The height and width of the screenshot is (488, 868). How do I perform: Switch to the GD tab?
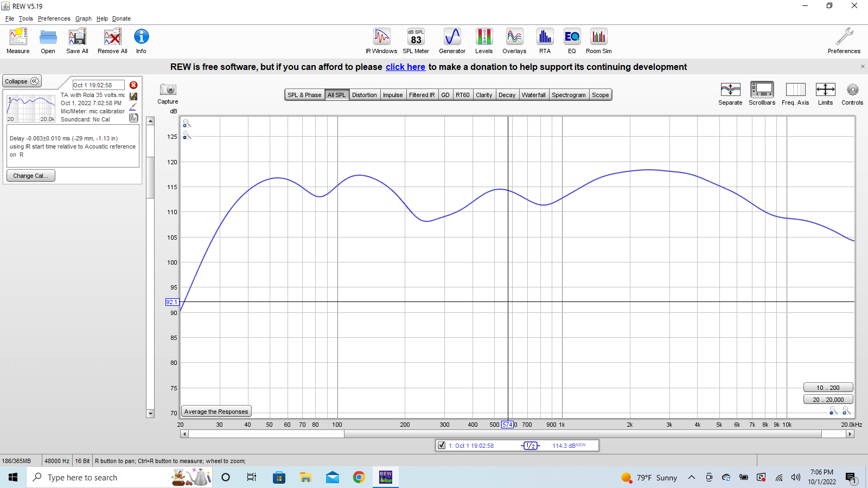click(445, 95)
